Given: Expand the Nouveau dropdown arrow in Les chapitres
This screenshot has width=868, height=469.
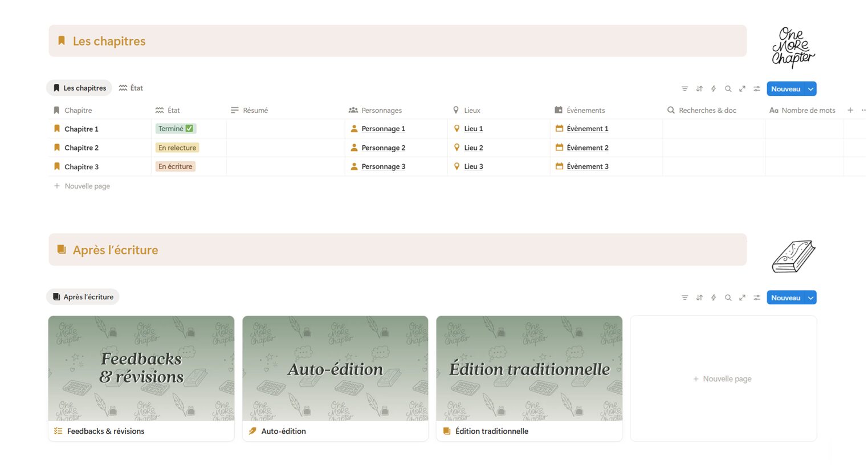Looking at the screenshot, I should (x=810, y=89).
